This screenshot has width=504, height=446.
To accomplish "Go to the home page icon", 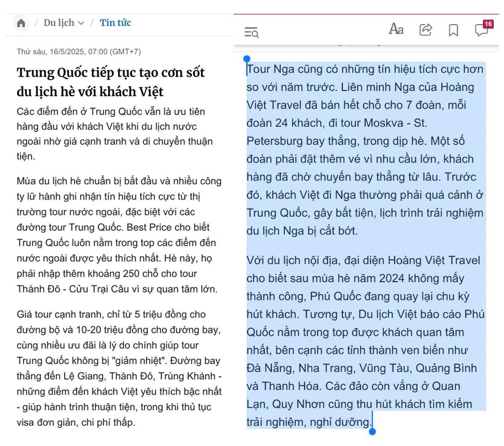I will pos(21,23).
